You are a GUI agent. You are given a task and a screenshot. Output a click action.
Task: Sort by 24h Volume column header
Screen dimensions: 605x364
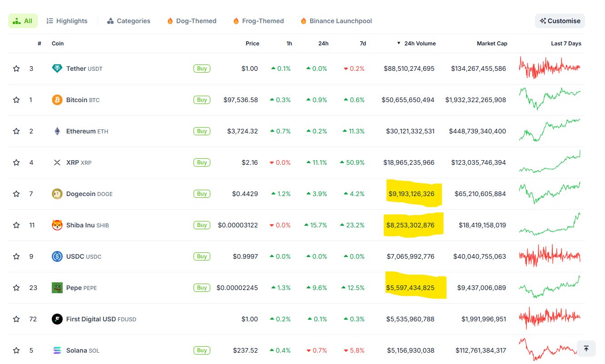416,44
